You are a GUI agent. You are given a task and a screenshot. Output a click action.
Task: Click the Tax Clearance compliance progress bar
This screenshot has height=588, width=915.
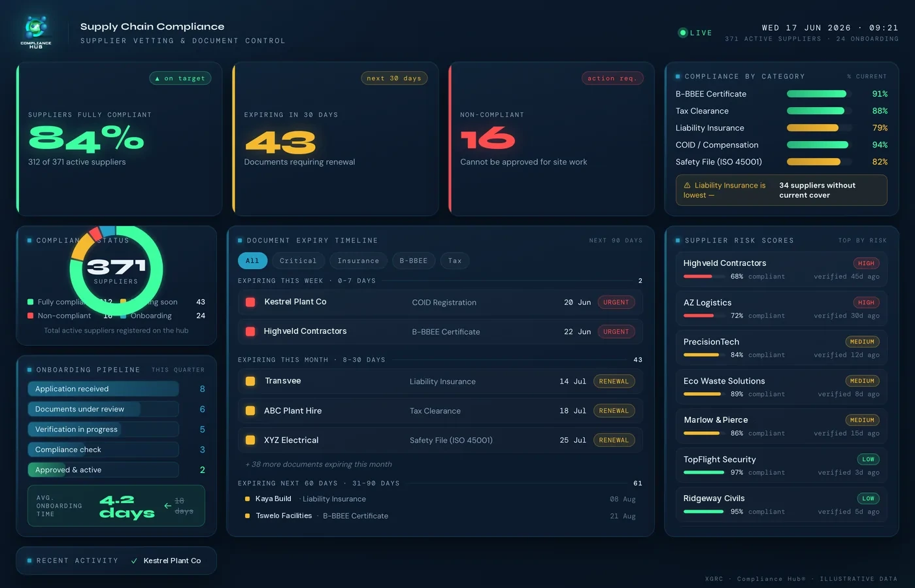[x=820, y=111]
